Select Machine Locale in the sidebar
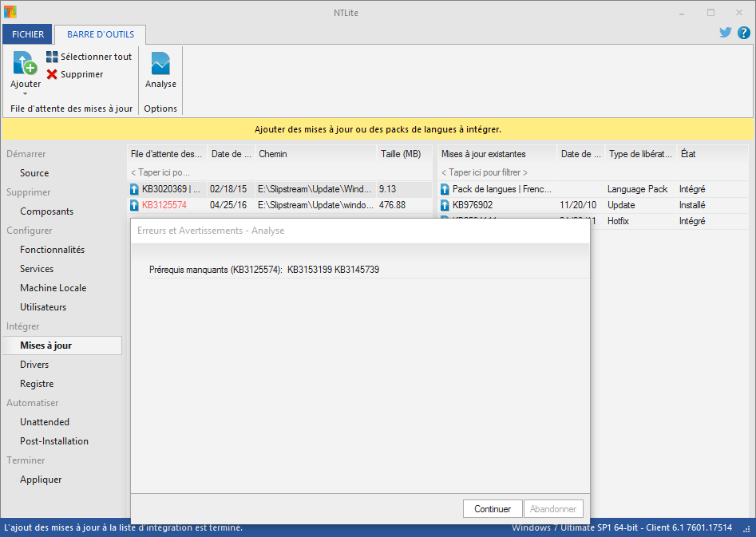 pyautogui.click(x=53, y=288)
